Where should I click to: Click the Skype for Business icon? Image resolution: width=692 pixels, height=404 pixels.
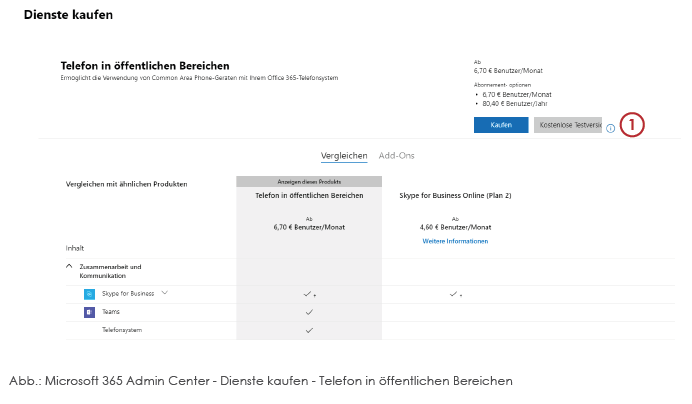pos(89,294)
